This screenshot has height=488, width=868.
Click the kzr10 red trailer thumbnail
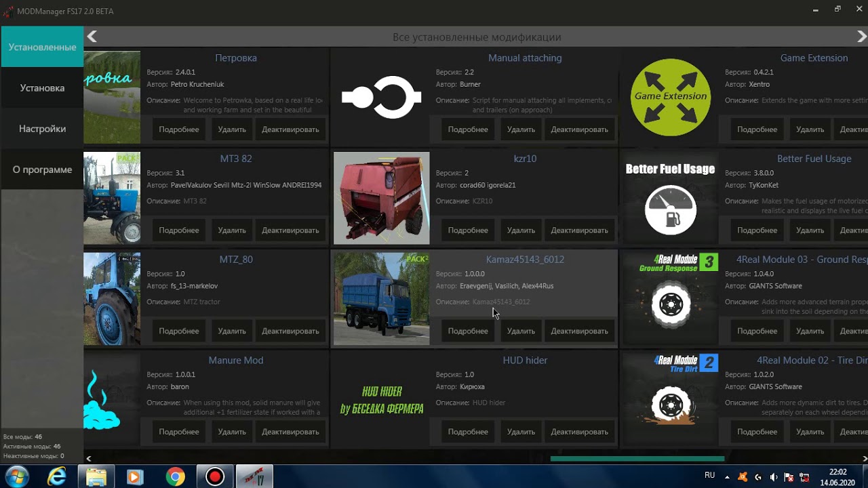(x=381, y=198)
